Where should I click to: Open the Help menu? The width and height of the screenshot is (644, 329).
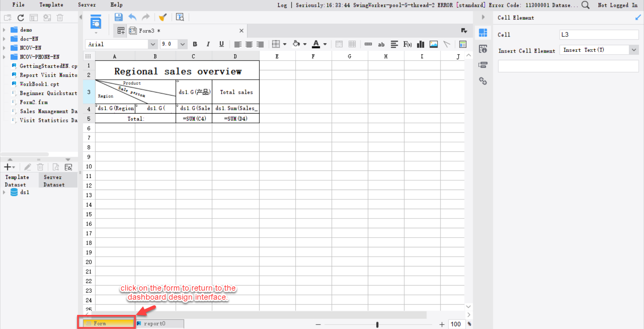point(116,5)
